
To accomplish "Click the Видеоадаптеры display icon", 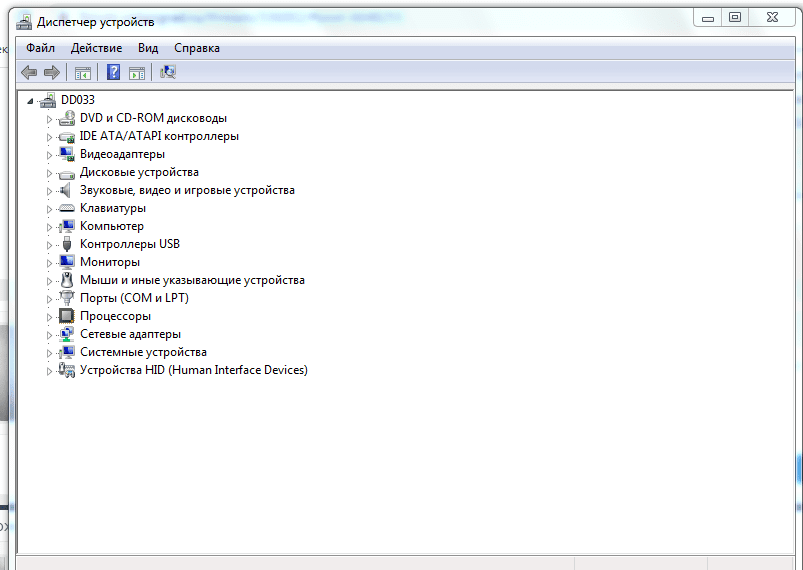I will click(x=67, y=154).
